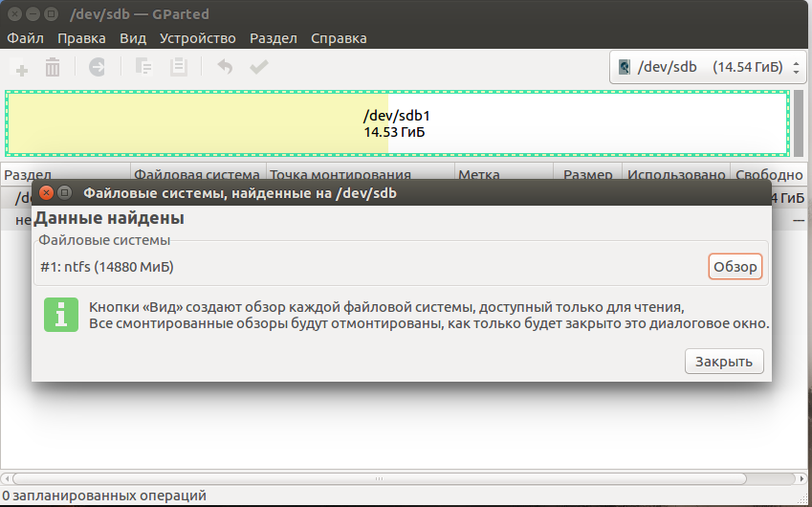Click the Copy partition toolbar icon

click(143, 67)
